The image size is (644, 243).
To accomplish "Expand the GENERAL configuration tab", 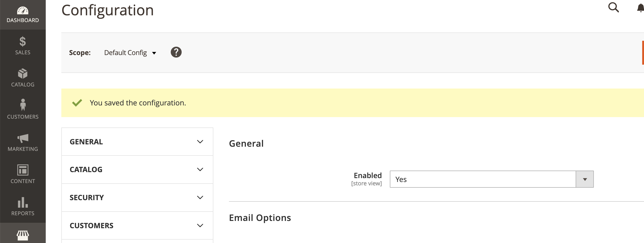I will tap(137, 142).
